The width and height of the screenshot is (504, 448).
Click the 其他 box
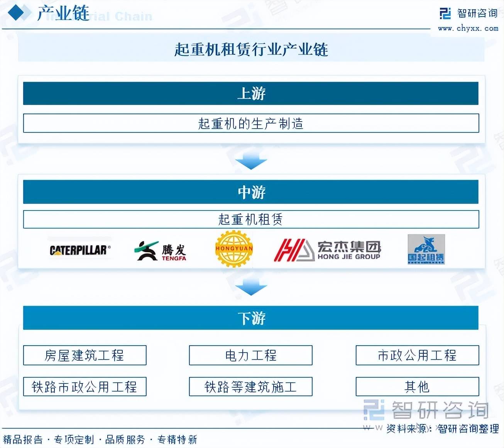417,387
